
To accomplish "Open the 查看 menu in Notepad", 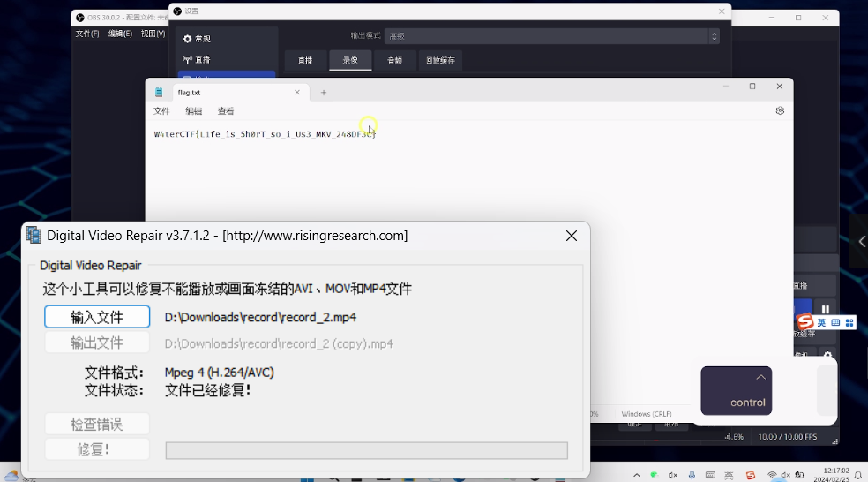I will [225, 111].
